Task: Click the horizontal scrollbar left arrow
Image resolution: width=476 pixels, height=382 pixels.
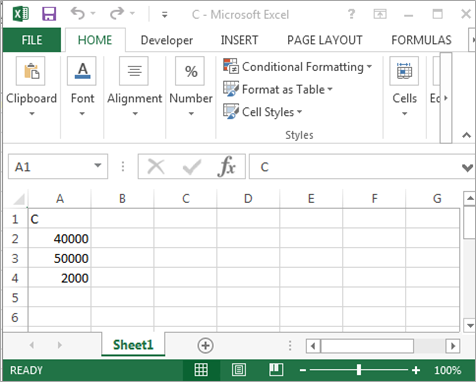Action: pos(313,346)
